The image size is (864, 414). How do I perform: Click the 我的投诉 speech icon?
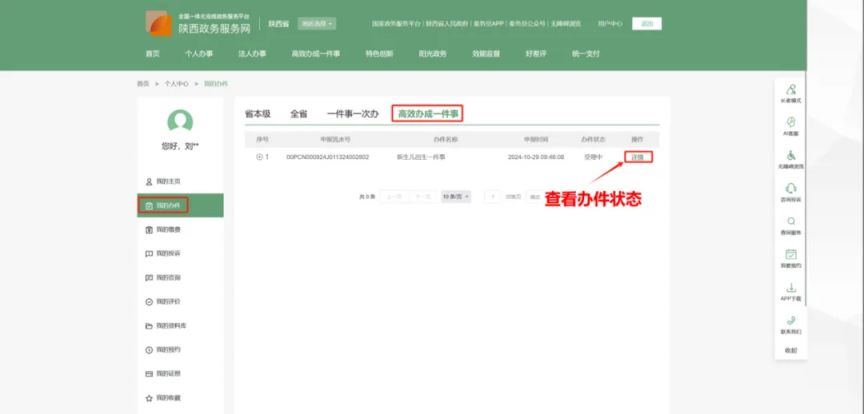click(x=149, y=254)
